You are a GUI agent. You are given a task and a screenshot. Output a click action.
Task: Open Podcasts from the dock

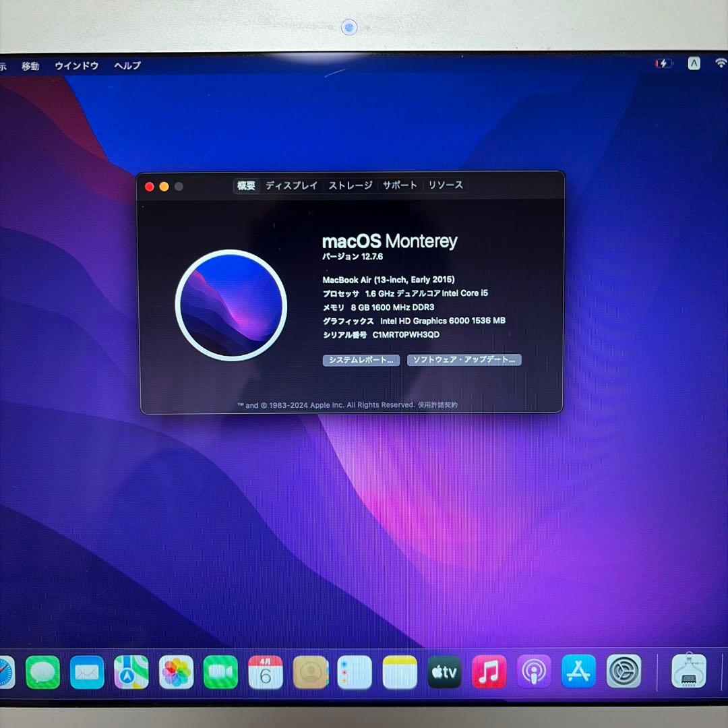[534, 672]
